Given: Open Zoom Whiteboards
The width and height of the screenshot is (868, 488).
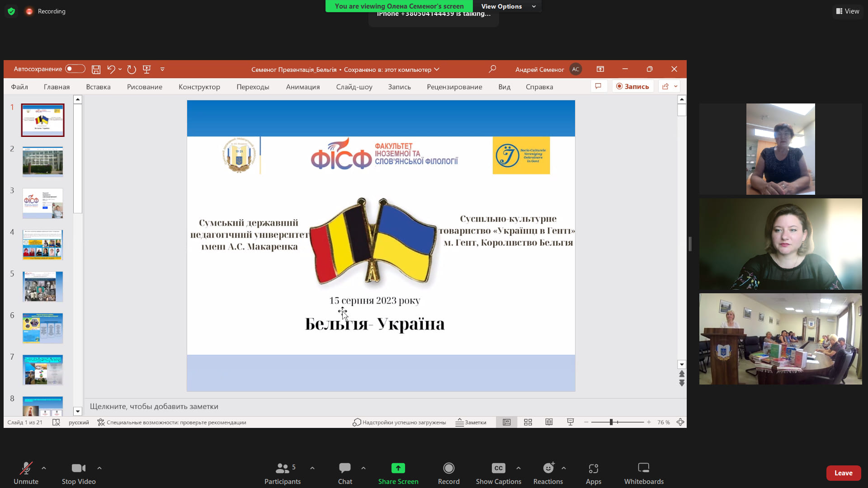Looking at the screenshot, I should pyautogui.click(x=643, y=473).
